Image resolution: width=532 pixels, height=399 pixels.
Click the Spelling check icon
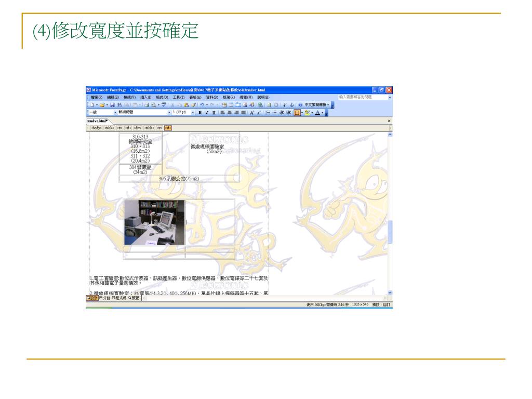pos(164,105)
